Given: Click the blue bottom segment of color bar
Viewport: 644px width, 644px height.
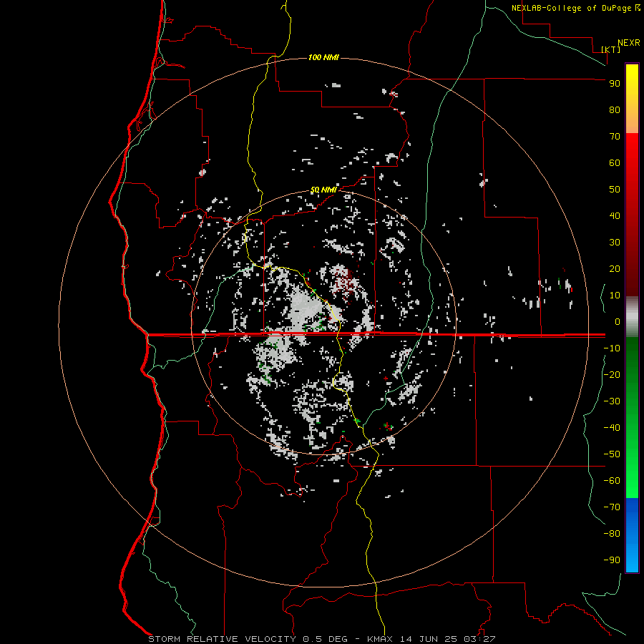Looking at the screenshot, I should [632, 535].
